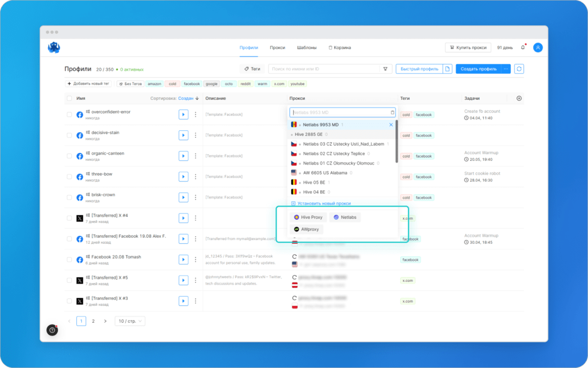Screen dimensions: 588x368
Task: Open the user account avatar
Action: coord(538,47)
